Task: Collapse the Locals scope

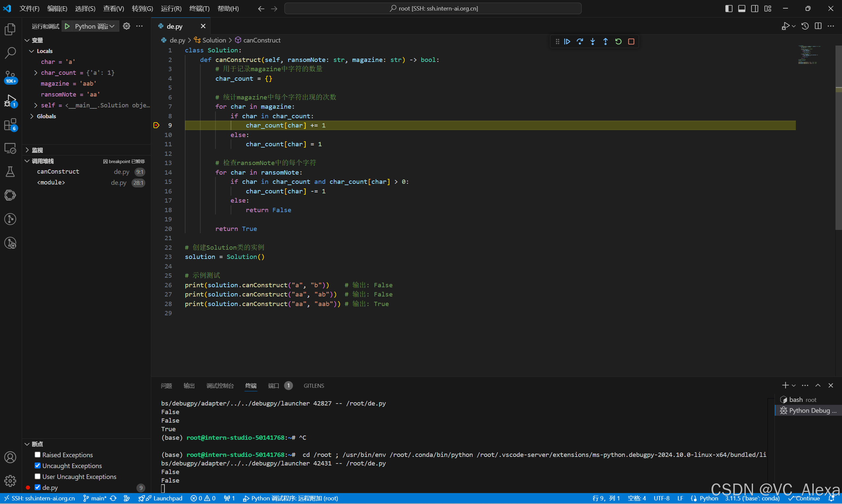Action: (x=32, y=51)
